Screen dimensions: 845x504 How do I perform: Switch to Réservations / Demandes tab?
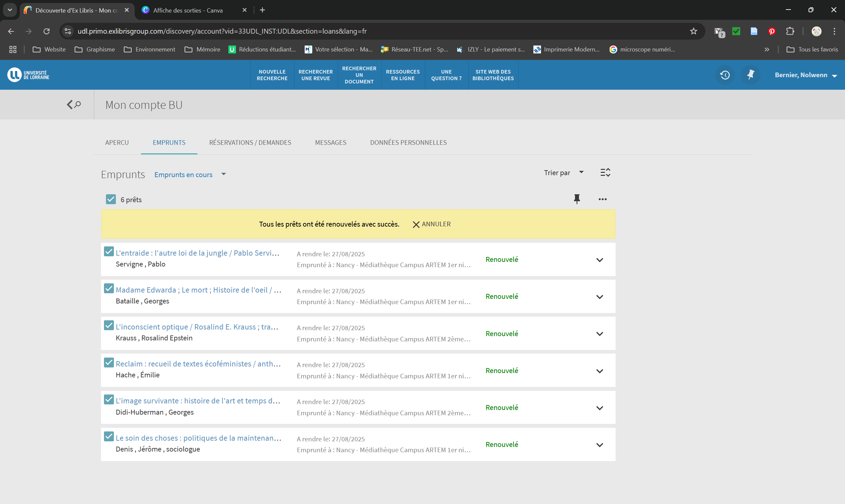[x=250, y=142]
